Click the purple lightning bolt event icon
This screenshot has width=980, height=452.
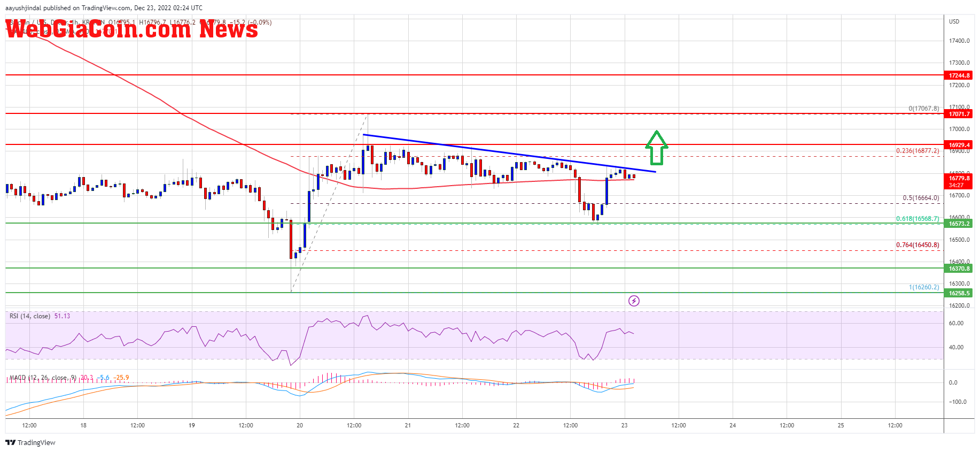coord(634,301)
